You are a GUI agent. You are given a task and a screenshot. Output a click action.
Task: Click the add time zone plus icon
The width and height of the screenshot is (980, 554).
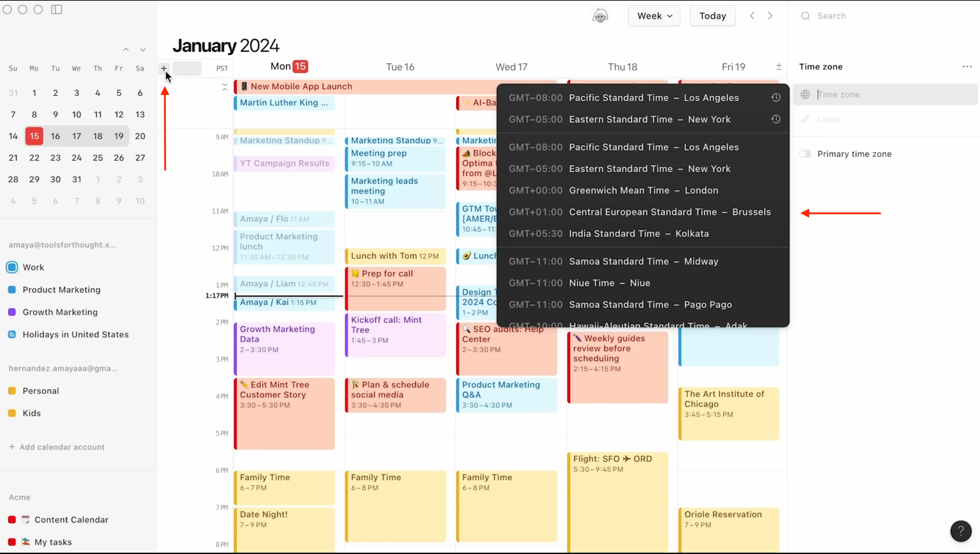[164, 69]
